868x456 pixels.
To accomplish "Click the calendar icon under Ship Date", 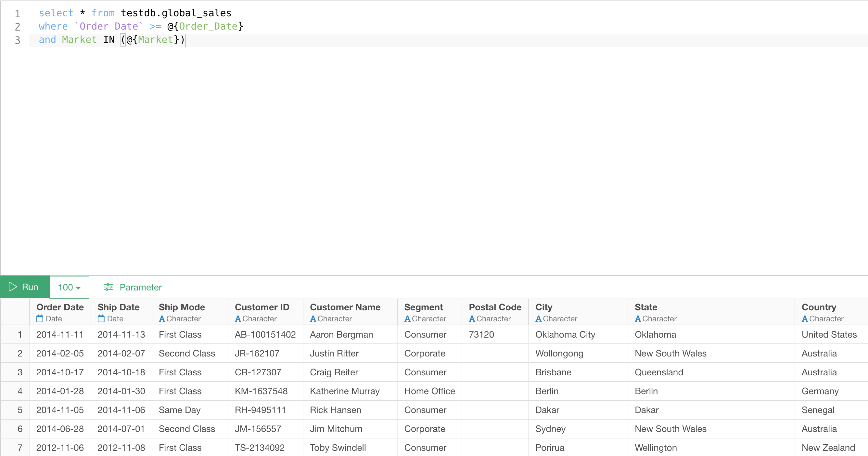I will (101, 318).
